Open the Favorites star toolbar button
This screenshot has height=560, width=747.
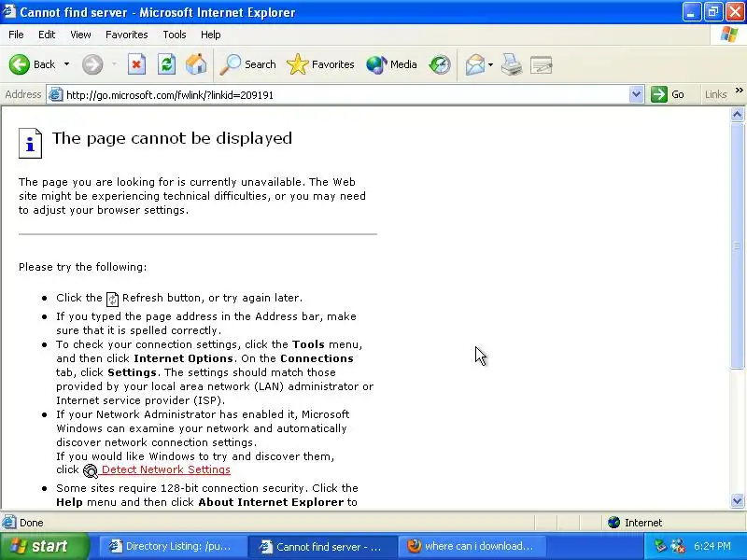tap(320, 64)
